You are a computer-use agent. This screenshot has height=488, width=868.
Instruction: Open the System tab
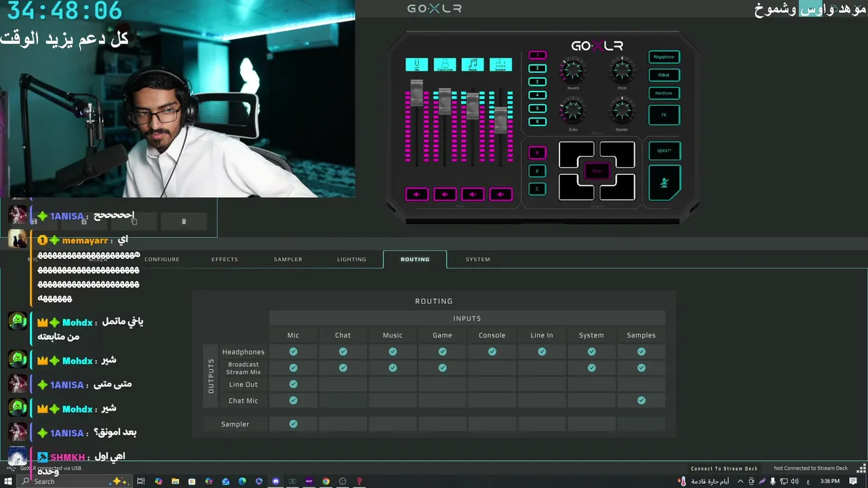(478, 260)
